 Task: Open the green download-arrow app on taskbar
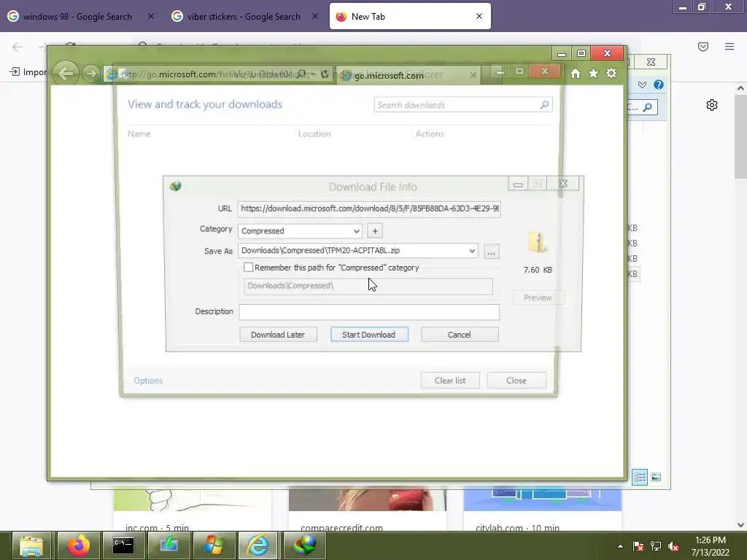pyautogui.click(x=169, y=545)
